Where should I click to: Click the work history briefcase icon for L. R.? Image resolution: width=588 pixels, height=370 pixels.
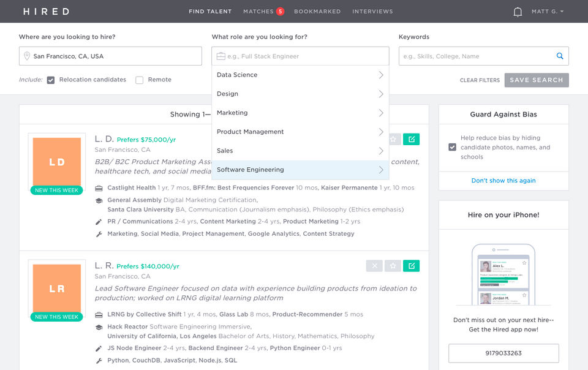(x=99, y=314)
